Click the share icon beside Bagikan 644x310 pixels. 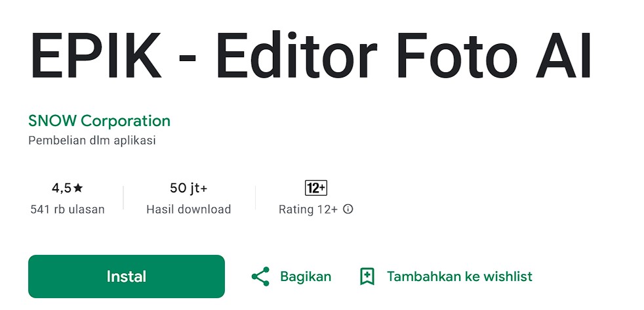(260, 277)
